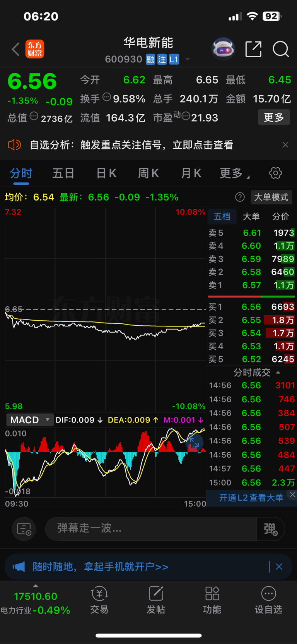The width and height of the screenshot is (297, 644).
Task: Tap the intraday price chart area
Action: click(105, 309)
